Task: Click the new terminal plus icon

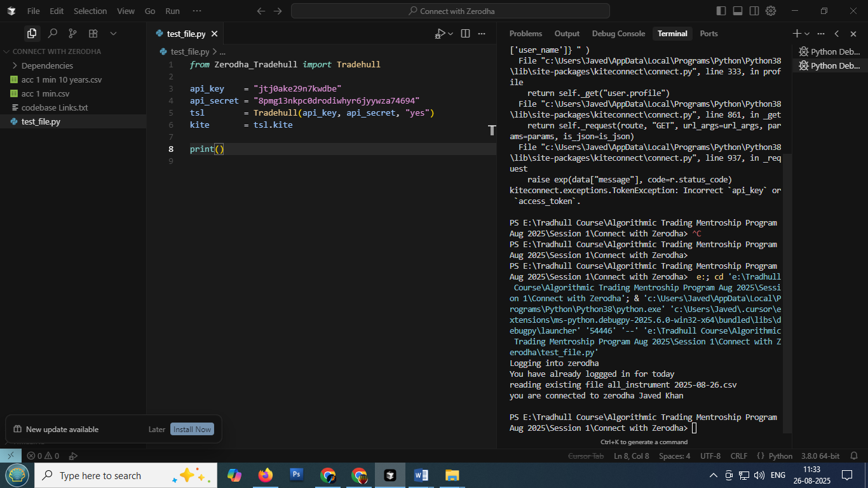Action: click(797, 34)
